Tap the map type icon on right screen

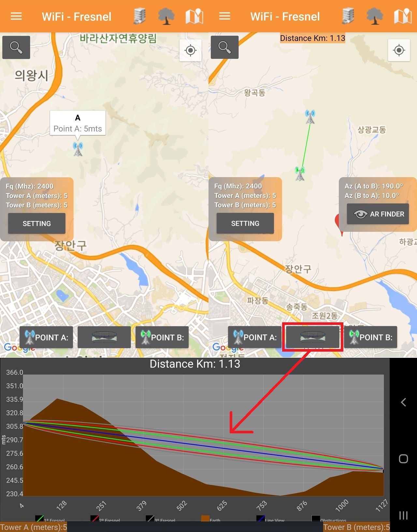coord(403,16)
